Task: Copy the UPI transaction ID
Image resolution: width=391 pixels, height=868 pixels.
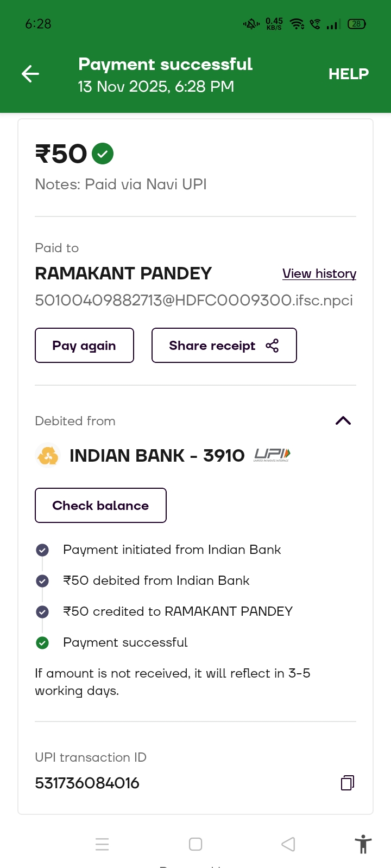Action: [x=348, y=783]
